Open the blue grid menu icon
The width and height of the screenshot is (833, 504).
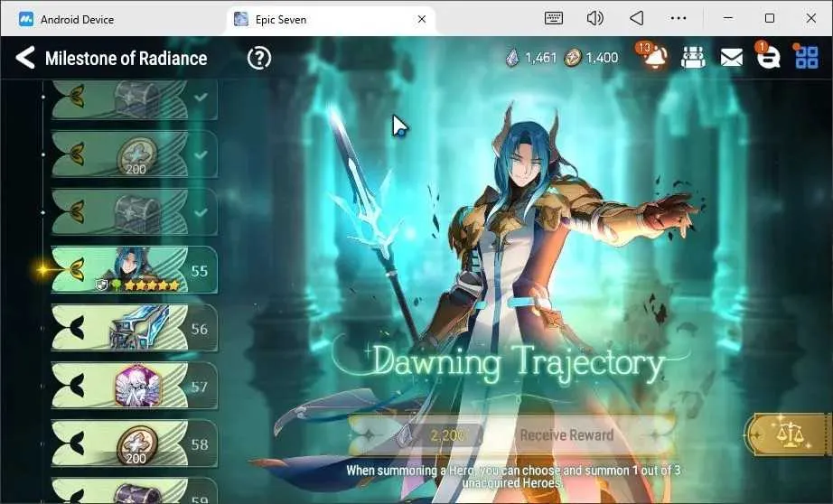807,58
